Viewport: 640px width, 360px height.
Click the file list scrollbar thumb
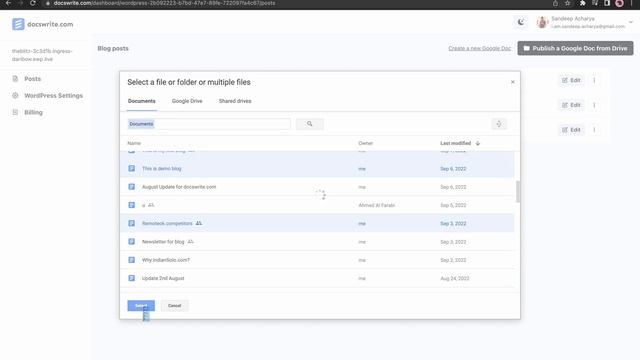click(518, 191)
